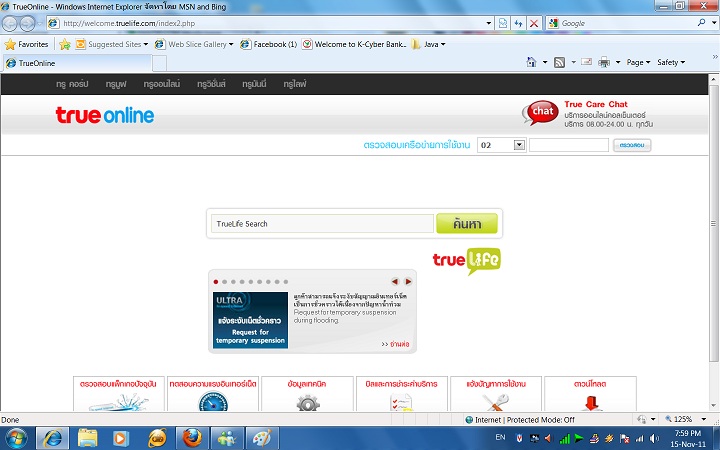The width and height of the screenshot is (720, 450).
Task: Open Paint palette icon in taskbar
Action: point(263,438)
